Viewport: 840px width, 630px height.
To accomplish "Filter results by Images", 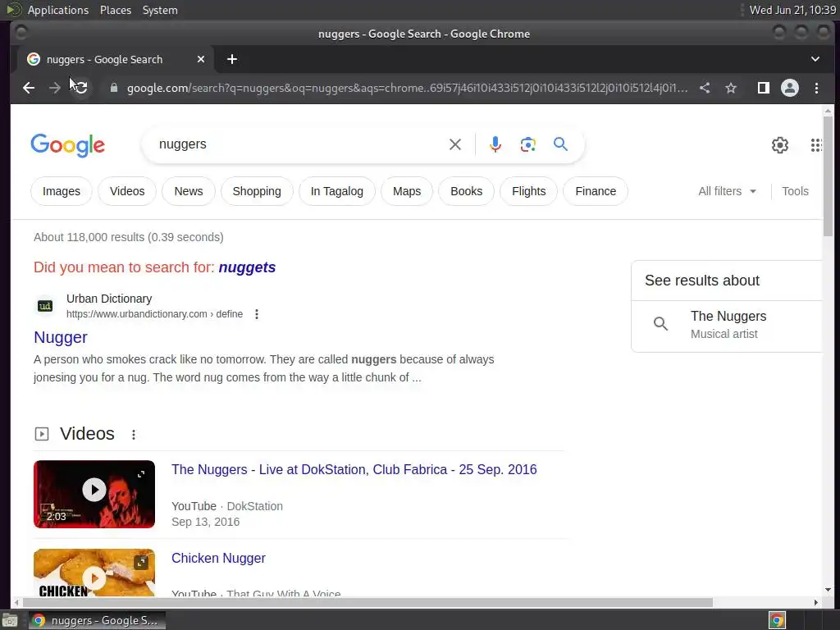I will point(62,191).
